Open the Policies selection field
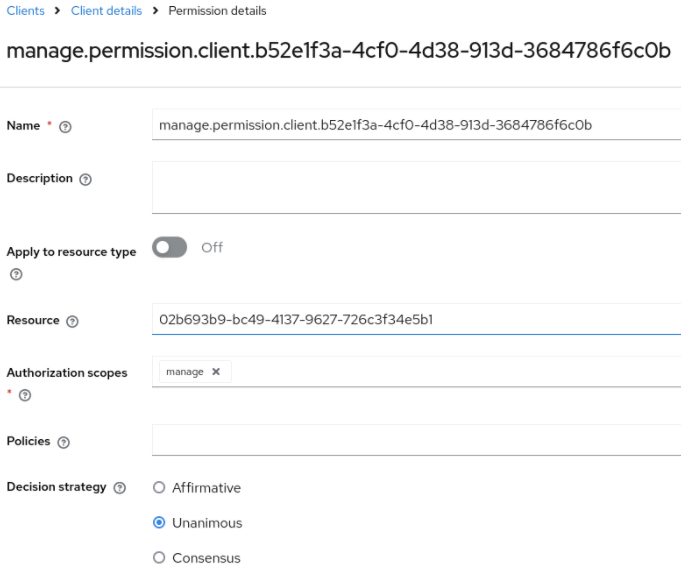 coord(415,440)
